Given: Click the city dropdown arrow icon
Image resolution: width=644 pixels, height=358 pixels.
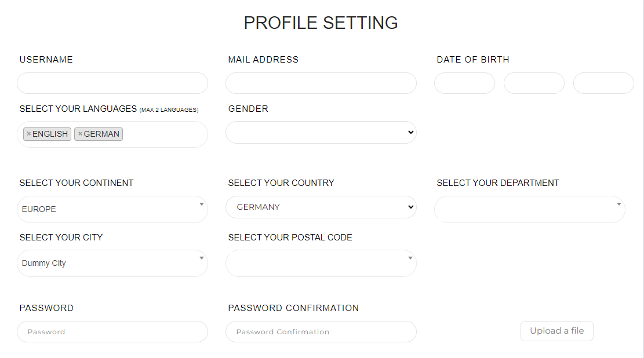Looking at the screenshot, I should pos(202,258).
